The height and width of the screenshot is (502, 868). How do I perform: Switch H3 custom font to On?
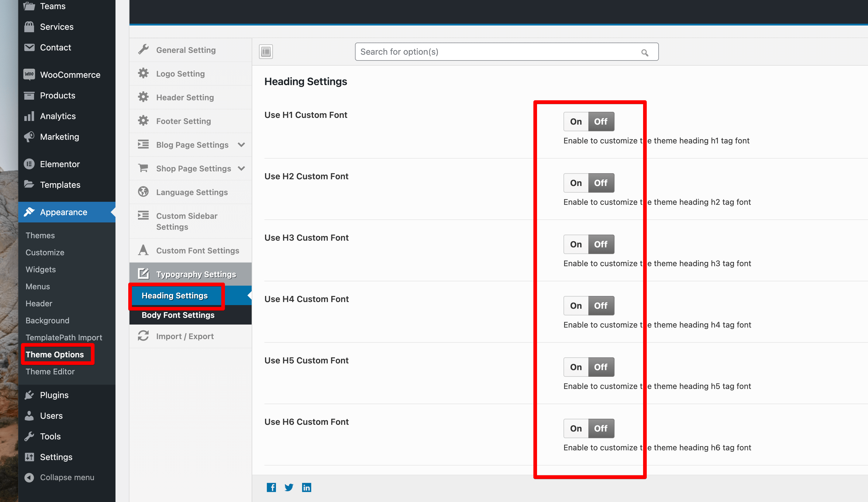tap(576, 244)
